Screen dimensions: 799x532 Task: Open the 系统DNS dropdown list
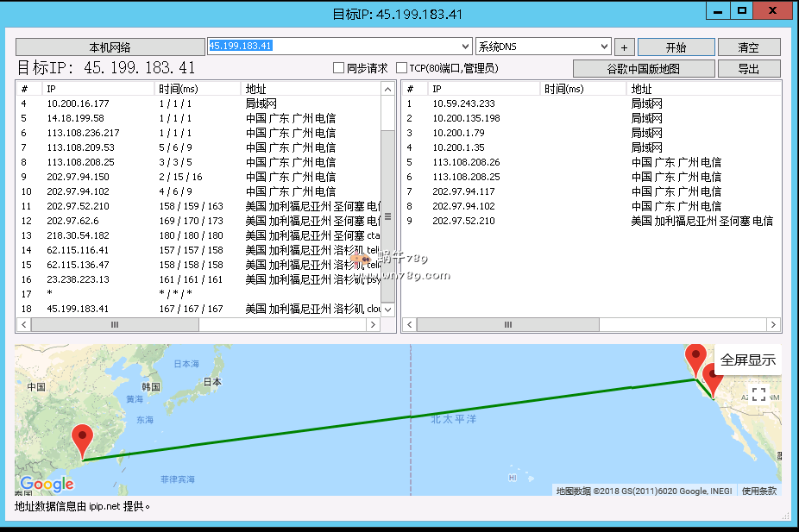coord(604,47)
